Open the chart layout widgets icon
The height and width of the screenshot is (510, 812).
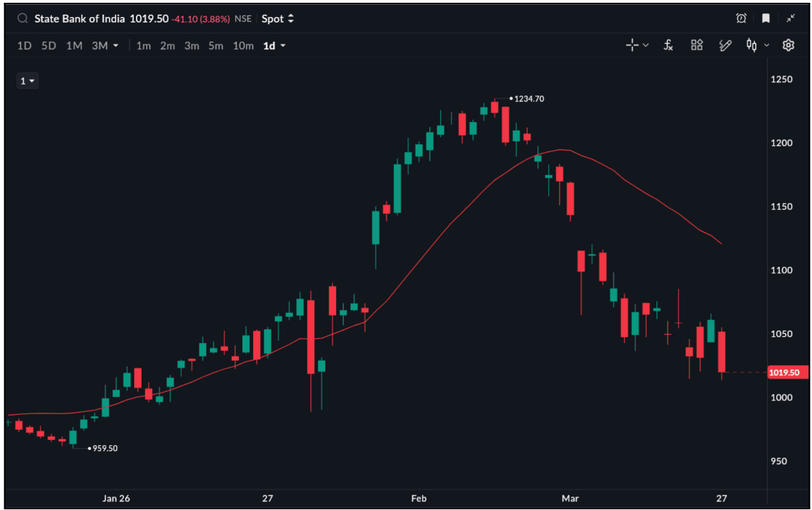click(x=696, y=45)
